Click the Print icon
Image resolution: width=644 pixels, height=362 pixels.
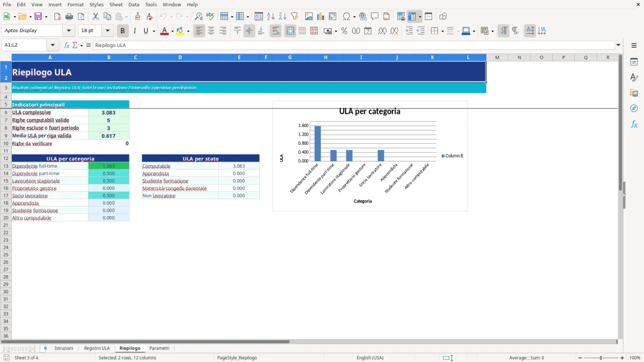69,16
